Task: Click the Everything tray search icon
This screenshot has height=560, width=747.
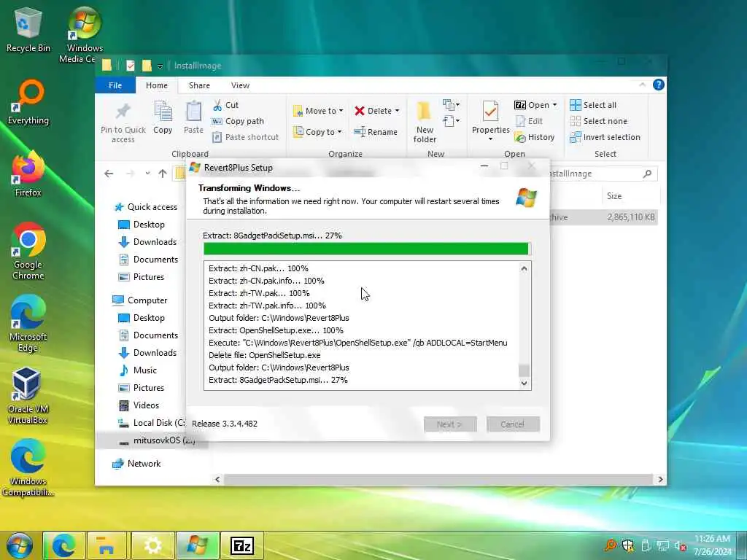Action: point(611,545)
